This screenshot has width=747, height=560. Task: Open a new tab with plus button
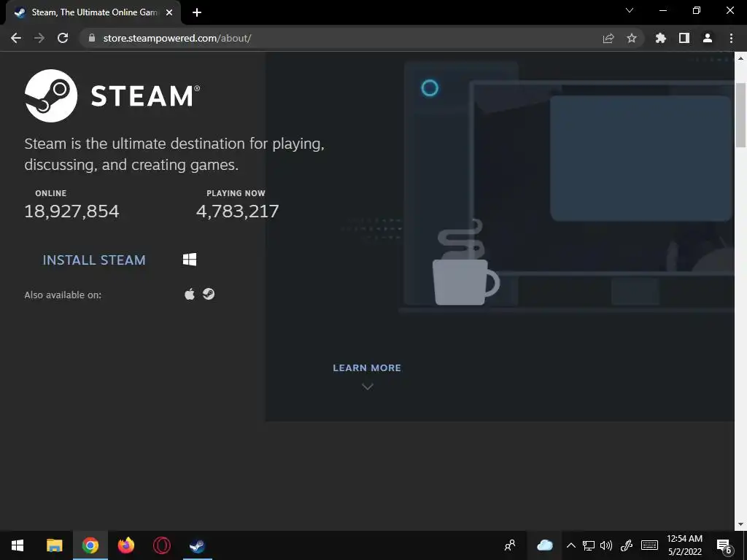[x=197, y=12]
